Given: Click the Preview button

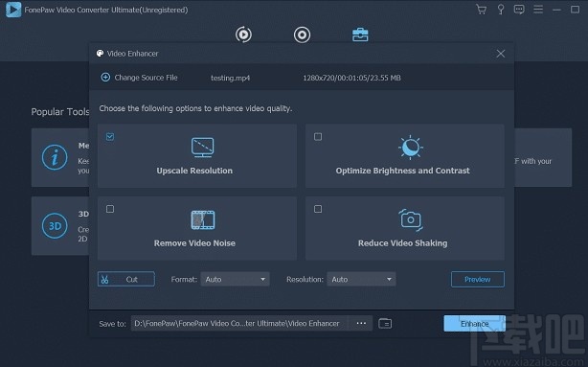Looking at the screenshot, I should pyautogui.click(x=477, y=279).
